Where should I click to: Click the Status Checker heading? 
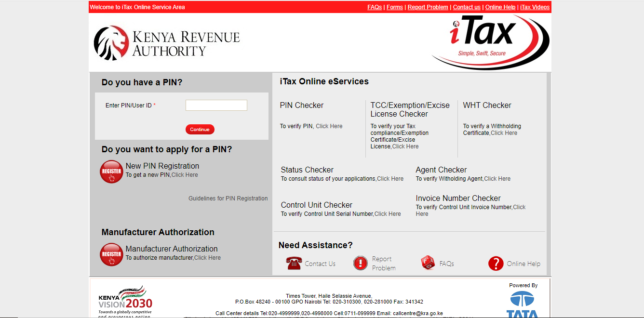pos(307,170)
